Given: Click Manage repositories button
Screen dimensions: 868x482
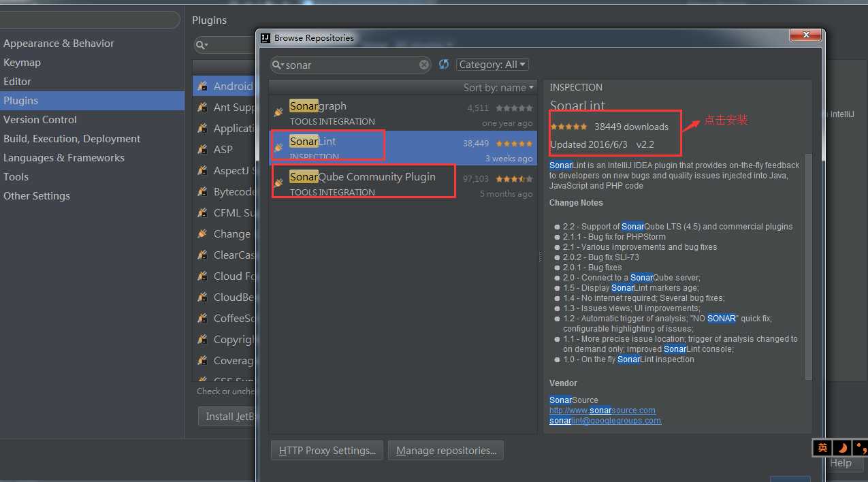Looking at the screenshot, I should [x=446, y=451].
